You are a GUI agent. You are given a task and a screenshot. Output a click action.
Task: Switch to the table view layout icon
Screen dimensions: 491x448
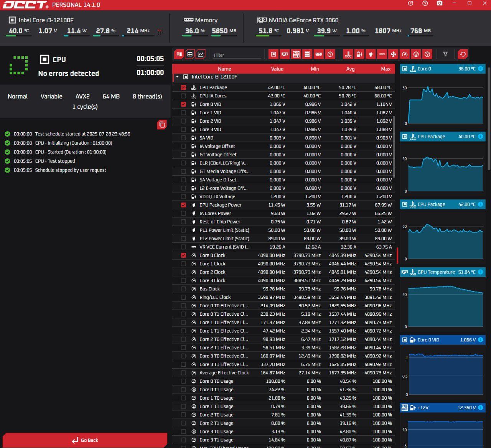(x=190, y=54)
